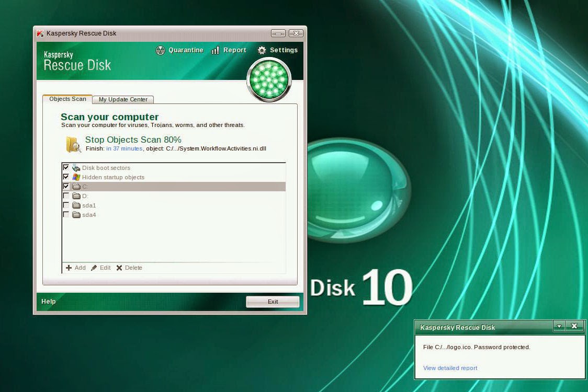Viewport: 588px width, 392px height.
Task: Click the popup message 'File C:/.../logo.ico. Password protected.'
Action: (x=477, y=347)
